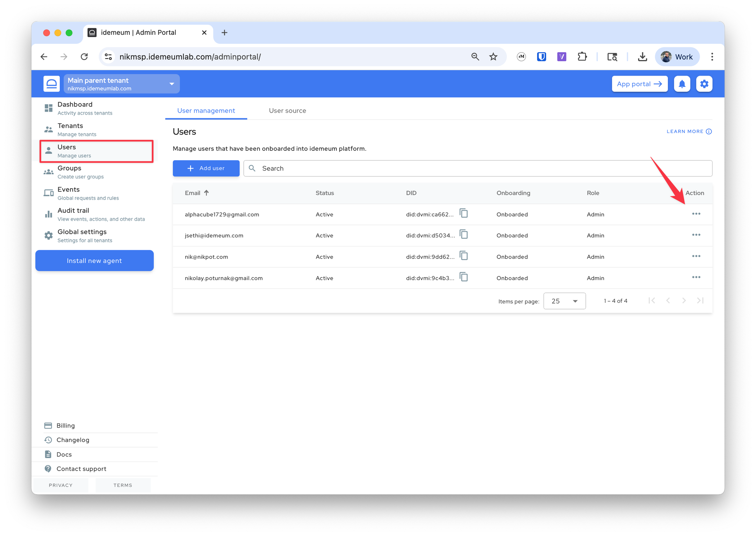Click the nik@nikpot.com email cell
The width and height of the screenshot is (756, 536).
(206, 257)
